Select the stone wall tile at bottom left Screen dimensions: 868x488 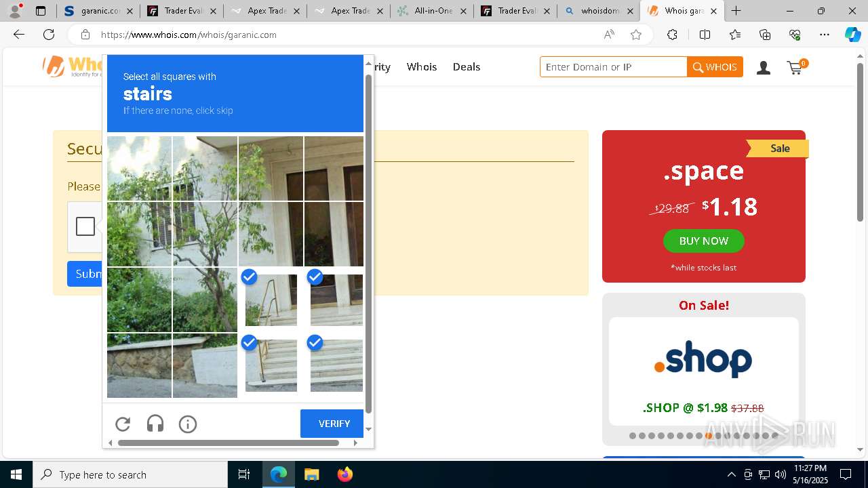139,365
